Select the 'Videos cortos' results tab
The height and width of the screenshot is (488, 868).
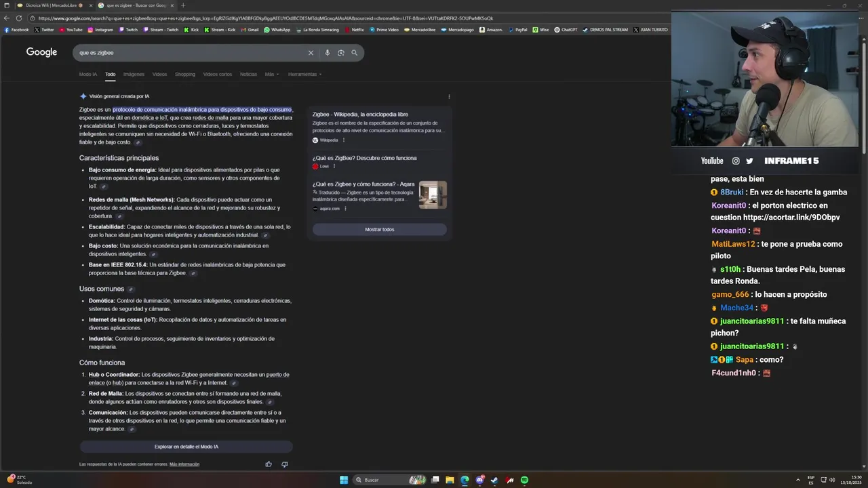[218, 74]
